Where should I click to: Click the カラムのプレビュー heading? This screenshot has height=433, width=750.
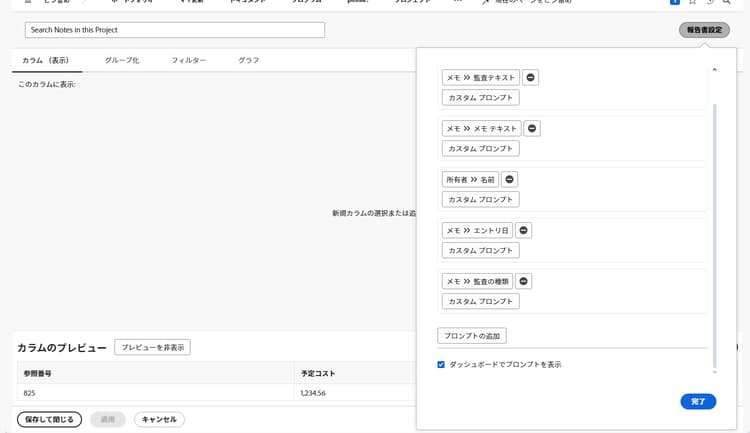(x=62, y=348)
